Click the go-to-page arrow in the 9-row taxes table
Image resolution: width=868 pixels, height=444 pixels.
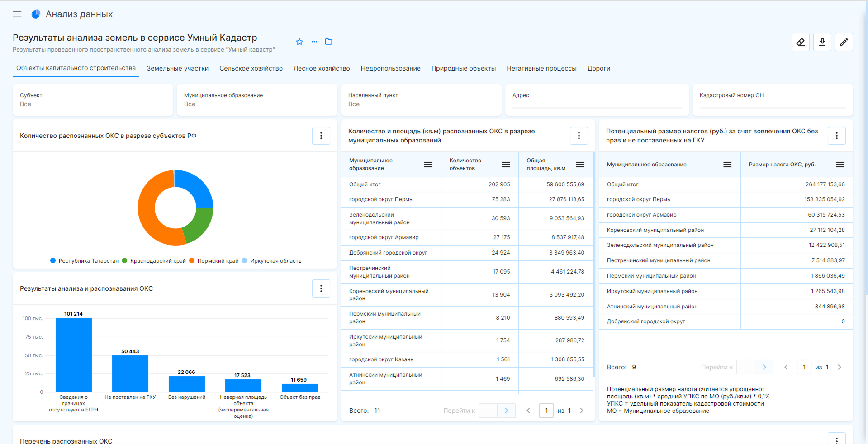pyautogui.click(x=764, y=367)
